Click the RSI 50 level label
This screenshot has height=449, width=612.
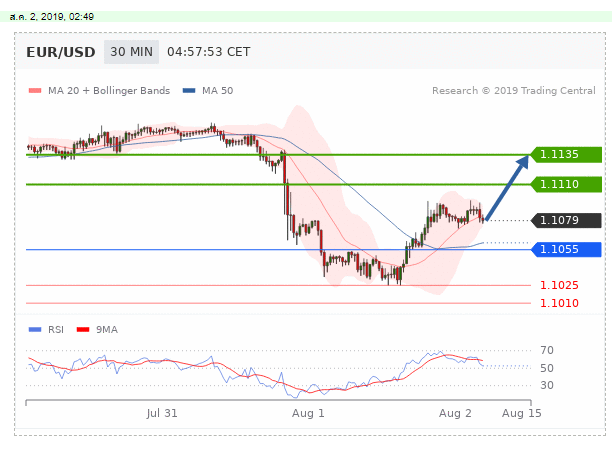(x=547, y=368)
